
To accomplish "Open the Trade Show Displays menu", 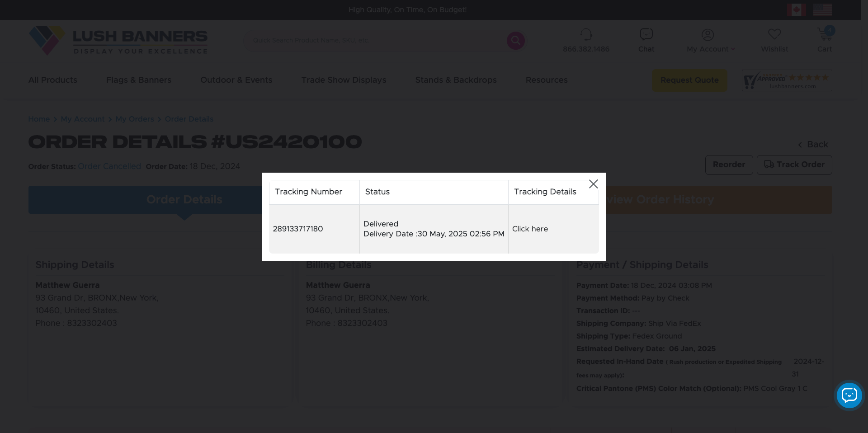I will point(344,80).
